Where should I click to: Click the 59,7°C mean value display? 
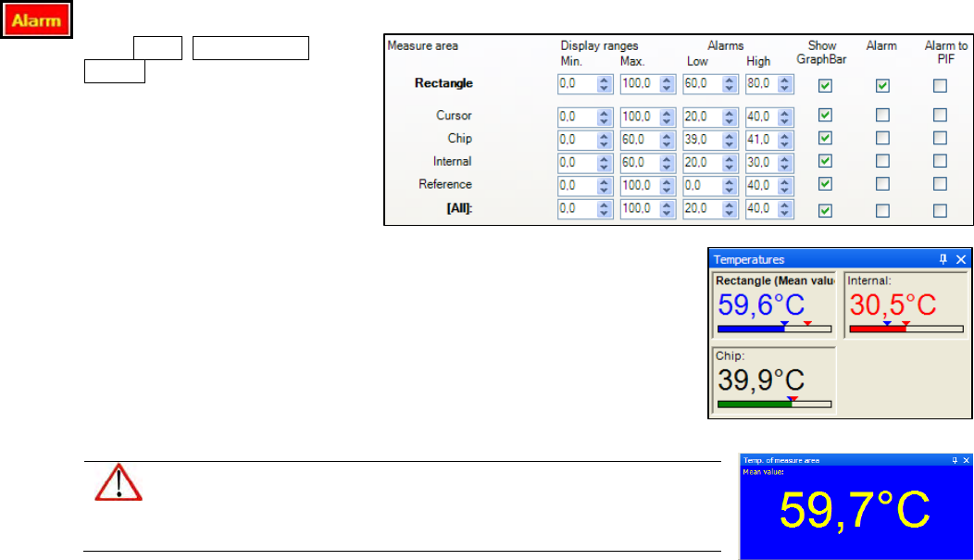point(855,511)
